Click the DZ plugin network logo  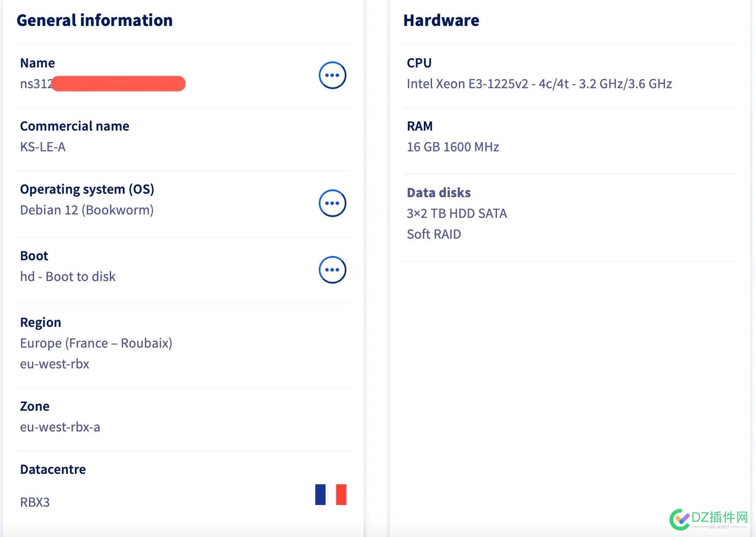pos(709,519)
